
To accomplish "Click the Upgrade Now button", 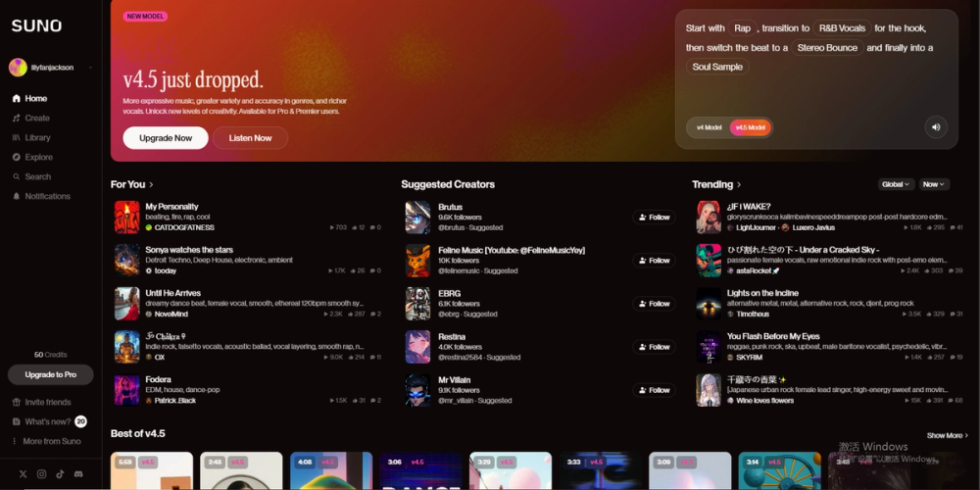I will tap(166, 137).
